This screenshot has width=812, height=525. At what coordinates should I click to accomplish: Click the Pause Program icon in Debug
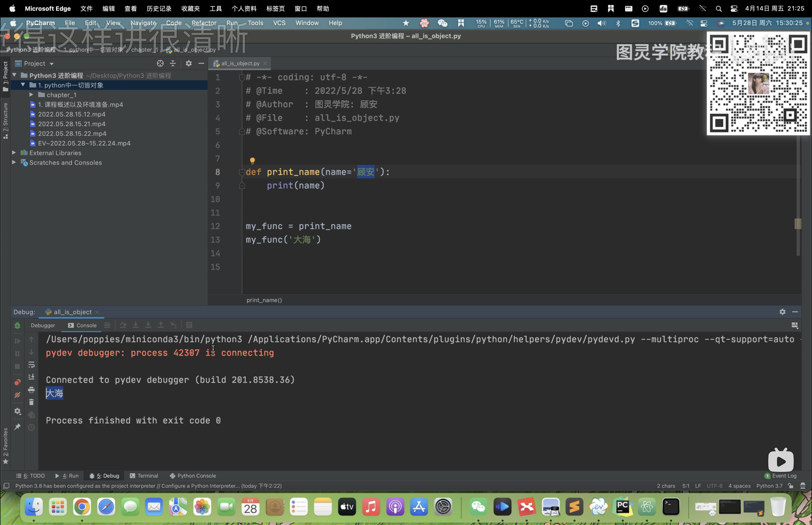(x=17, y=353)
